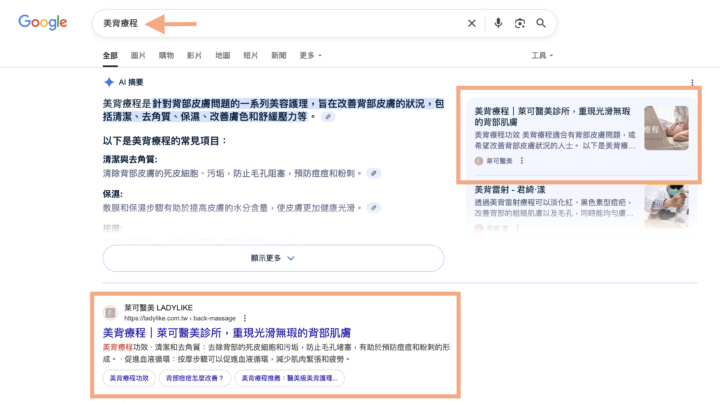
Task: Open options dots beside 萊可醫美 card source
Action: click(522, 161)
